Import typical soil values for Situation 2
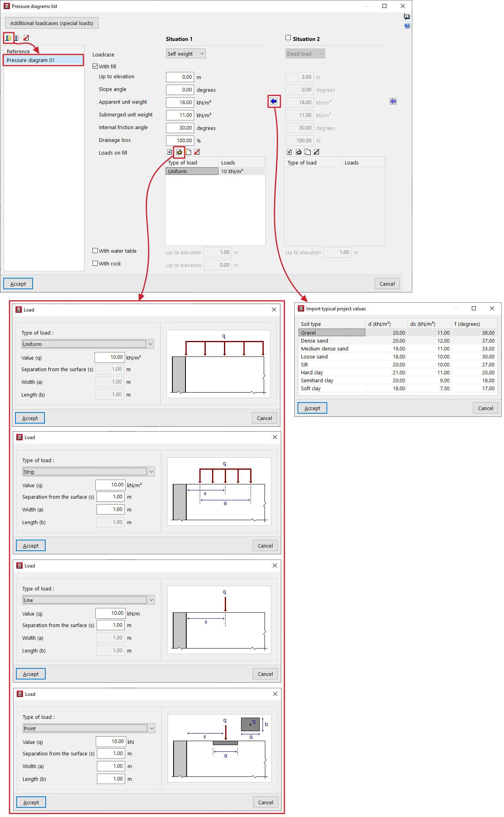 point(393,101)
